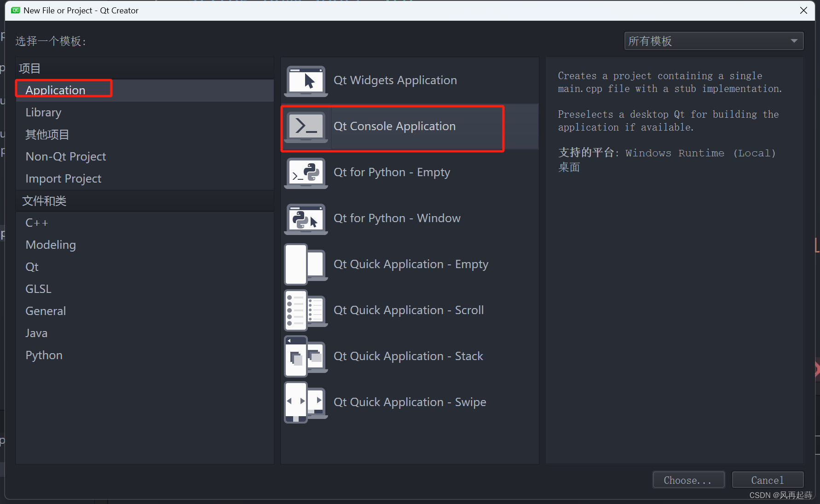This screenshot has height=504, width=820.
Task: Select the Qt files category
Action: click(145, 267)
